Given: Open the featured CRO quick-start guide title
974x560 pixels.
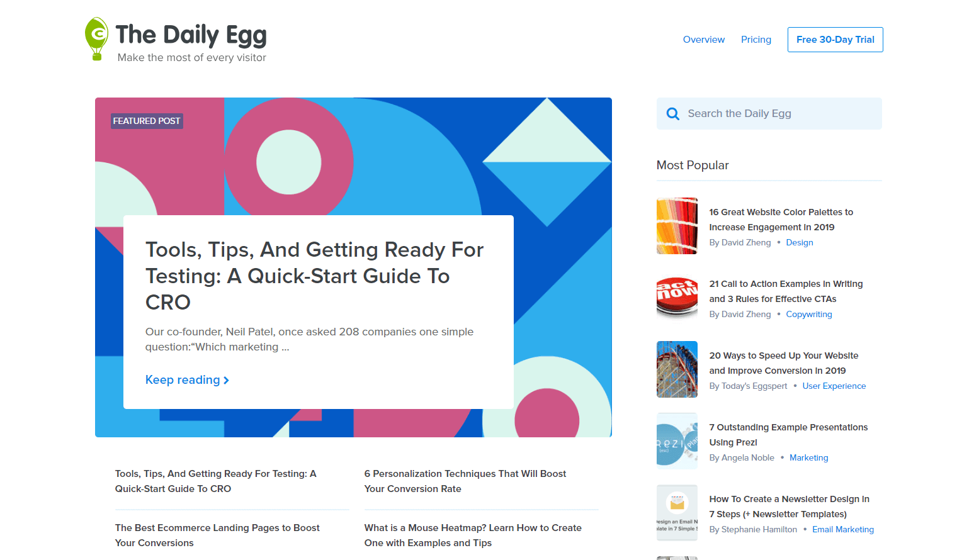Looking at the screenshot, I should click(x=314, y=276).
